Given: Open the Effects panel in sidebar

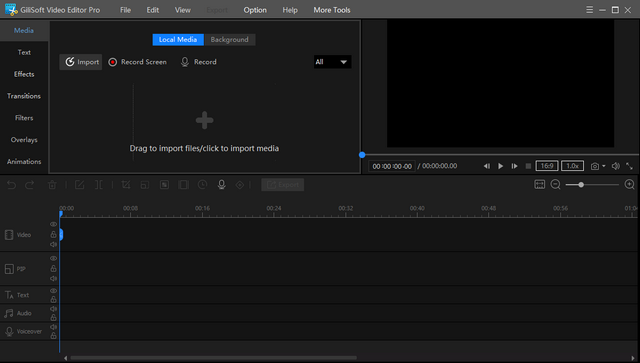Looking at the screenshot, I should pos(24,74).
